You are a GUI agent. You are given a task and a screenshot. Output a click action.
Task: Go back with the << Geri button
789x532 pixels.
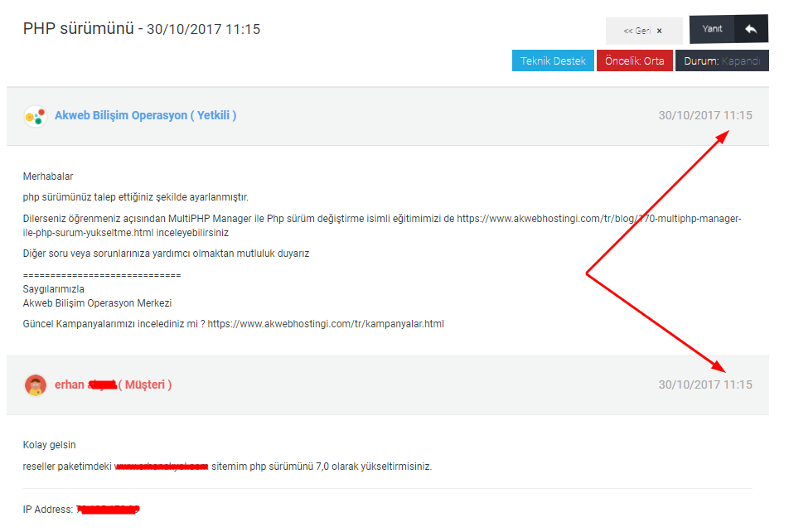644,31
